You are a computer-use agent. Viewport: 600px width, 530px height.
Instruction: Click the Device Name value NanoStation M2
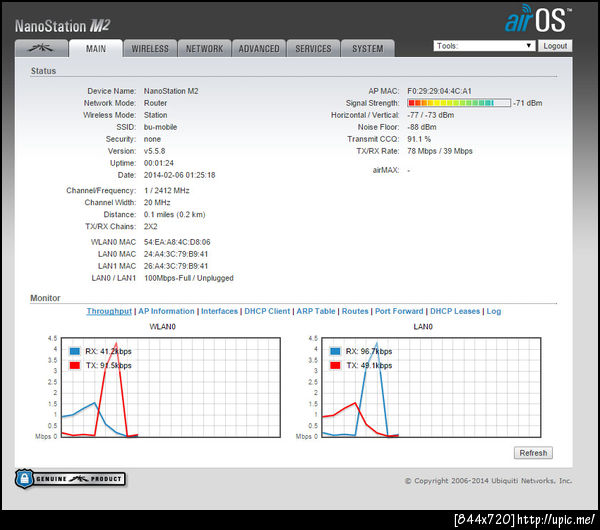pos(171,91)
